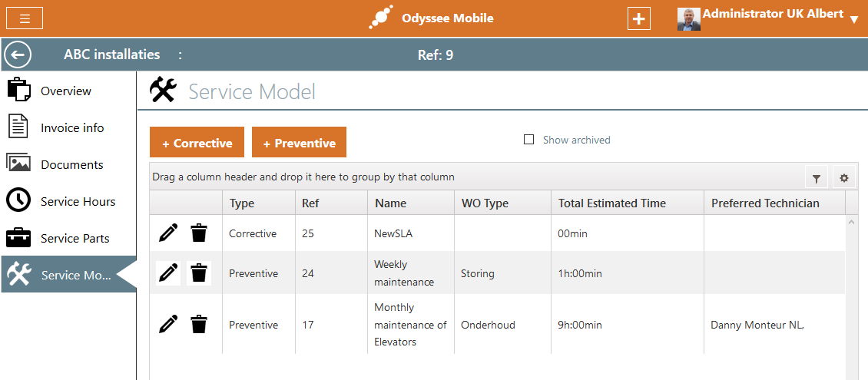Screen dimensions: 868x380
Task: Open the Overview sidebar section
Action: 66,91
